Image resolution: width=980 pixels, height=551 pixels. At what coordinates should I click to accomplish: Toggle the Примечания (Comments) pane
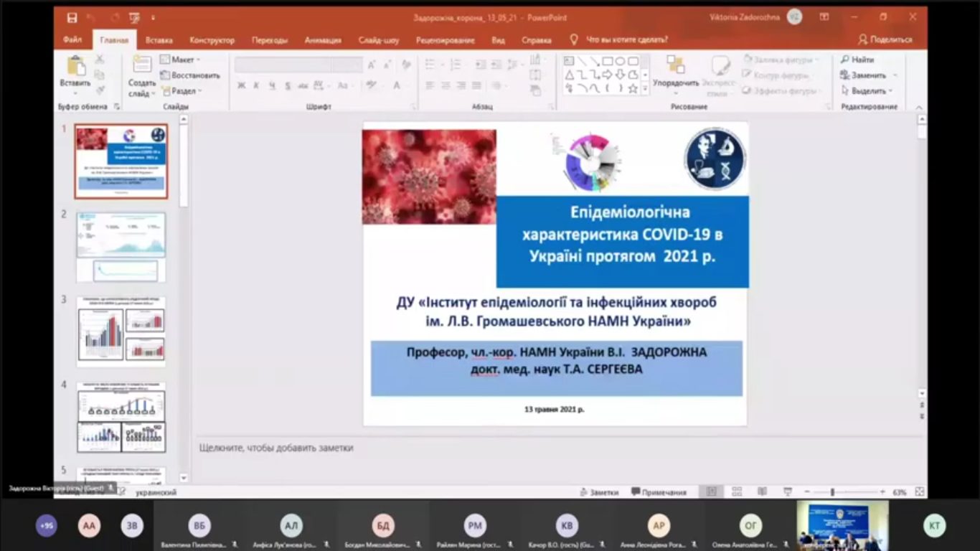click(x=659, y=492)
